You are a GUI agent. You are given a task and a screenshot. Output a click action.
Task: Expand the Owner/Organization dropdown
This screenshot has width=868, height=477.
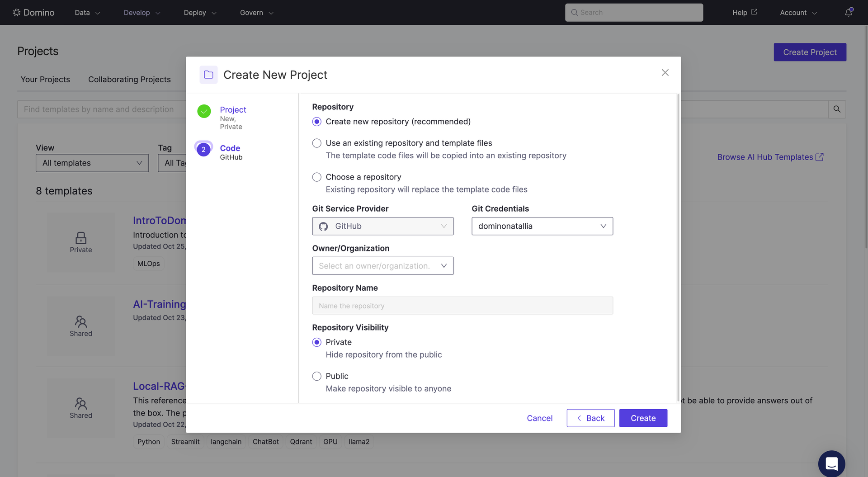click(x=382, y=266)
